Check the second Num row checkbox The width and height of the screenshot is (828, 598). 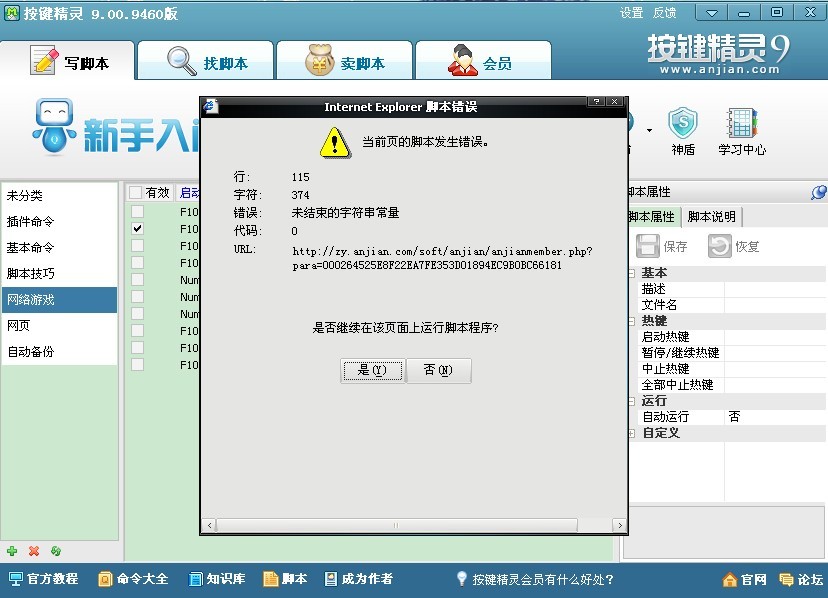[x=137, y=296]
